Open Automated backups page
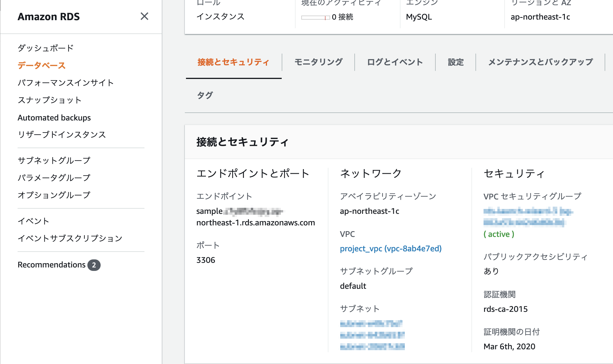The height and width of the screenshot is (364, 613). (x=54, y=118)
